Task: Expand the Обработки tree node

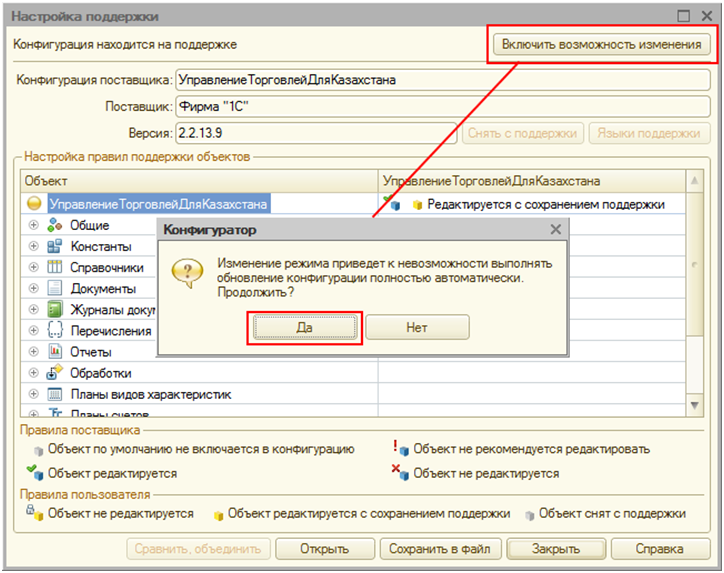Action: tap(33, 373)
